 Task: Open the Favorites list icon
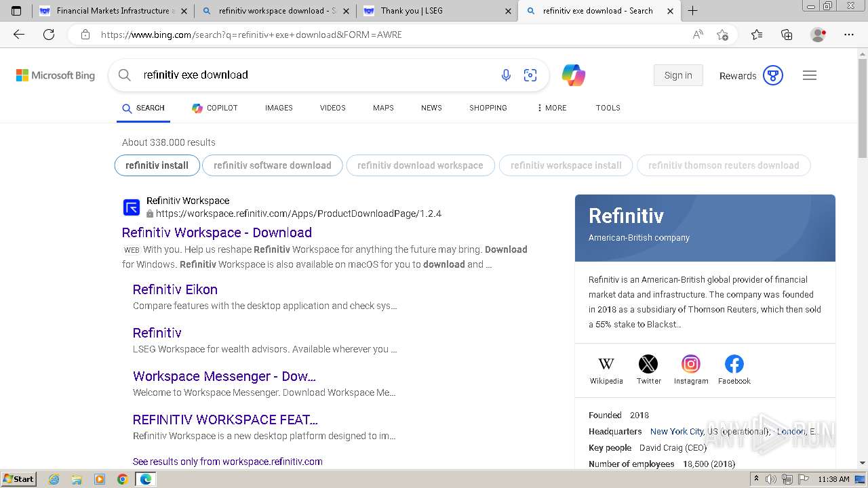[757, 35]
